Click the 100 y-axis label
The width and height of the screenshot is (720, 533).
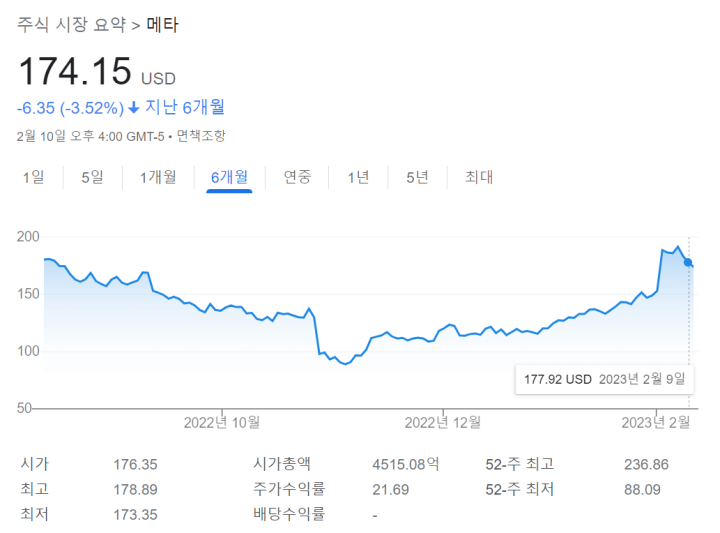28,351
